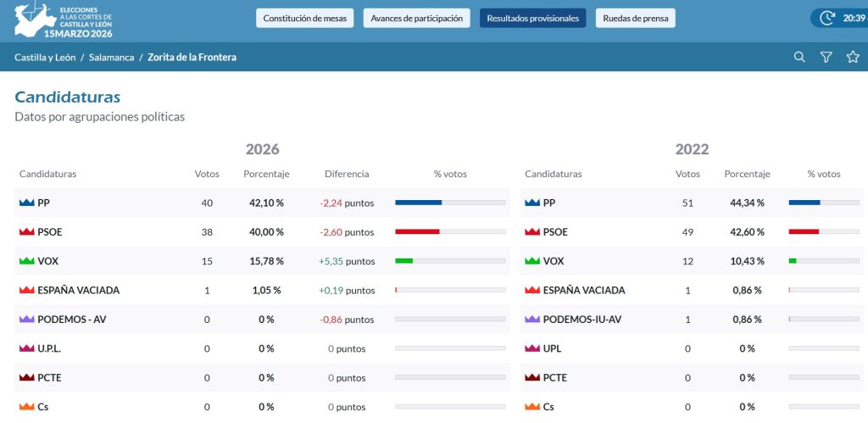Image resolution: width=868 pixels, height=423 pixels.
Task: Navigate to Salamanca breadcrumb link
Action: [x=111, y=57]
